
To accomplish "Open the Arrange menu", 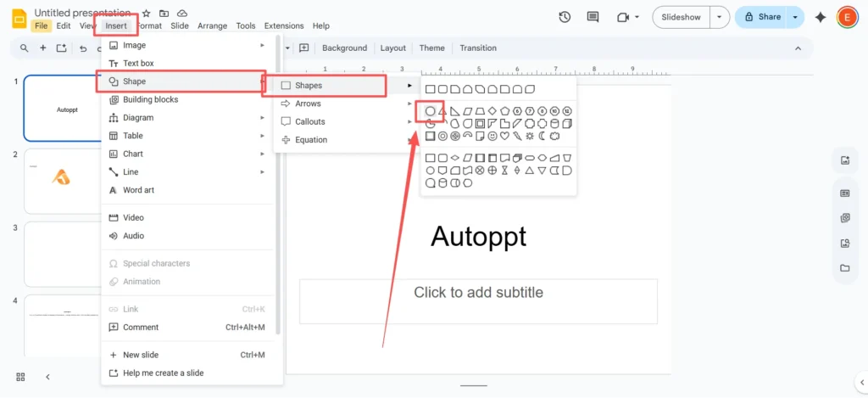I will 213,25.
